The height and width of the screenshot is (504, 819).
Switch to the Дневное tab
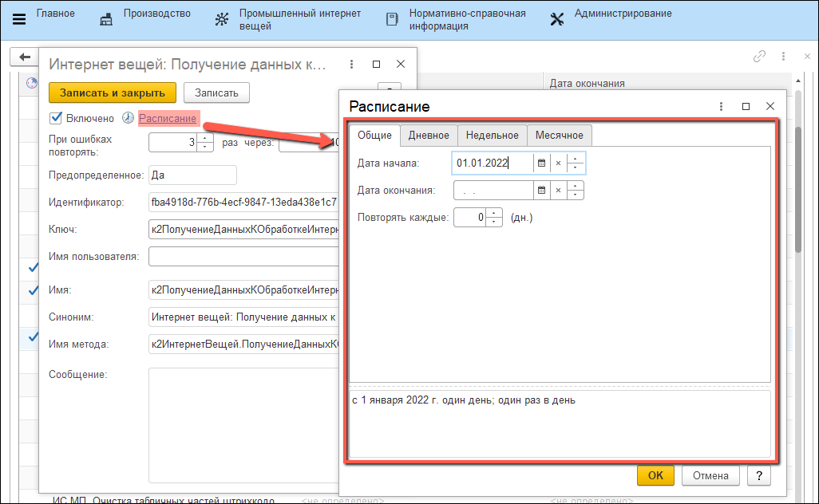(429, 136)
